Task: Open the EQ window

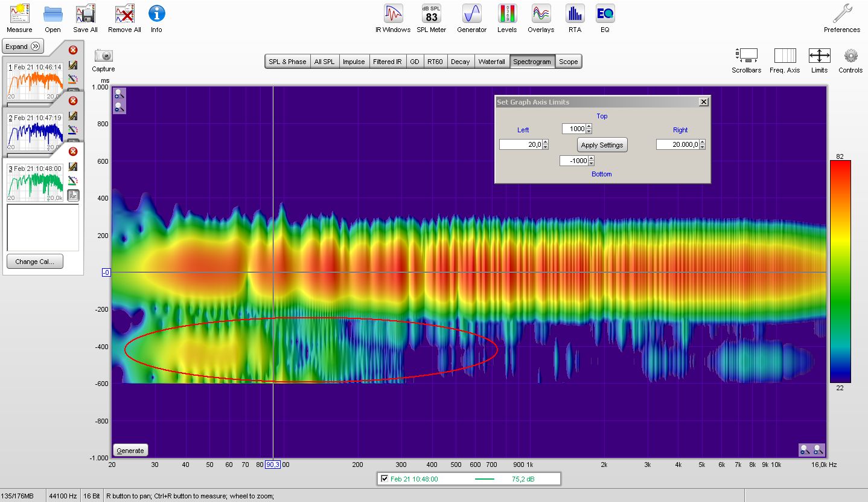Action: point(605,18)
